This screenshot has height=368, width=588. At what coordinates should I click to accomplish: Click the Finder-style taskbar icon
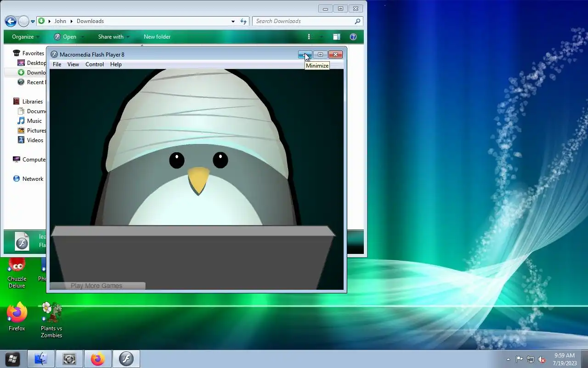(x=41, y=359)
